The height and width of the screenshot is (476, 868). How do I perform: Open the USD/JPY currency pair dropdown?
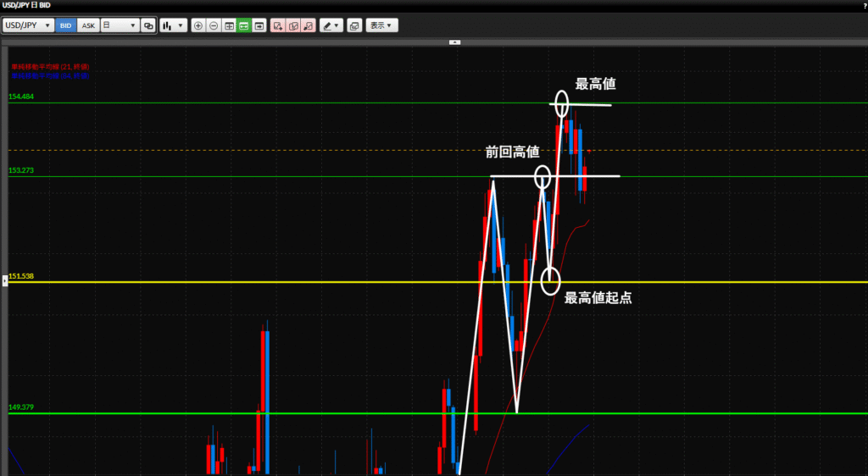(x=28, y=25)
